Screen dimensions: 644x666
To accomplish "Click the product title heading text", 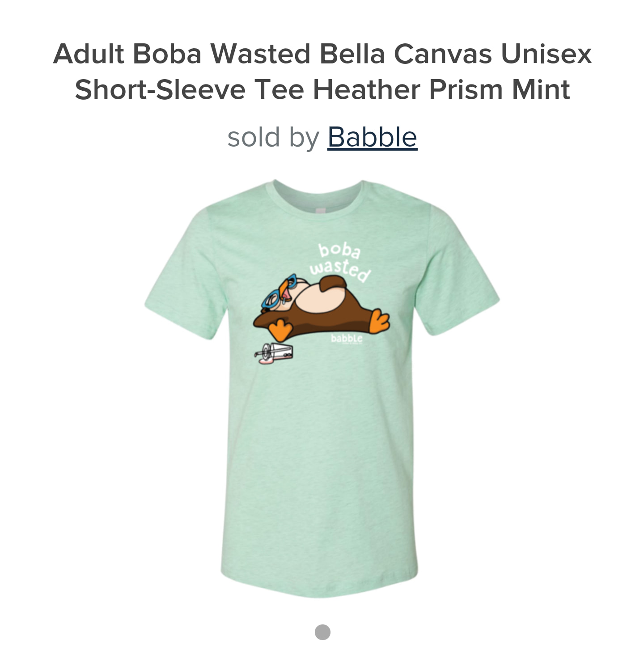I will [322, 72].
